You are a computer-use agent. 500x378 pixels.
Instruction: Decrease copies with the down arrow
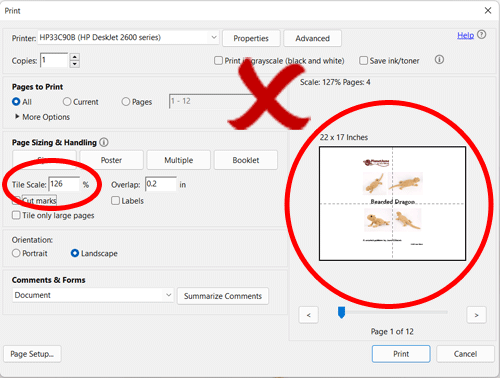coord(75,64)
